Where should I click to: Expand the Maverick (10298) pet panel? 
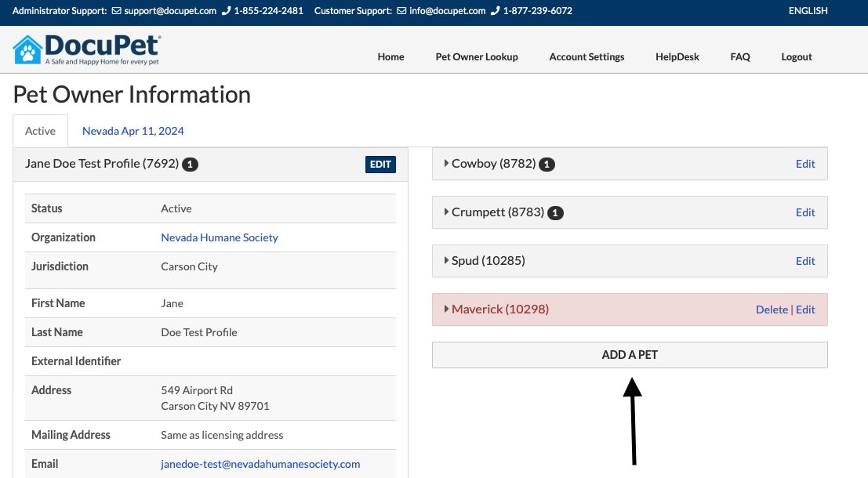pyautogui.click(x=499, y=310)
